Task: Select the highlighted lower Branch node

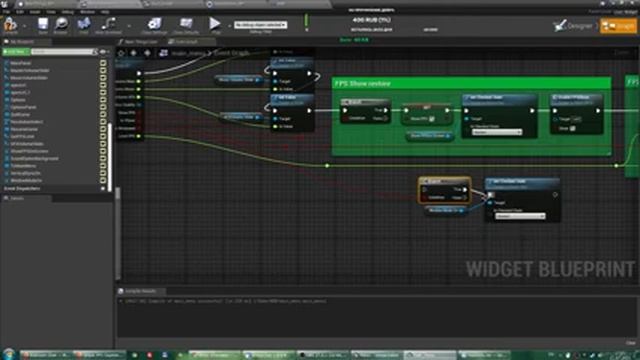Action: pyautogui.click(x=444, y=190)
